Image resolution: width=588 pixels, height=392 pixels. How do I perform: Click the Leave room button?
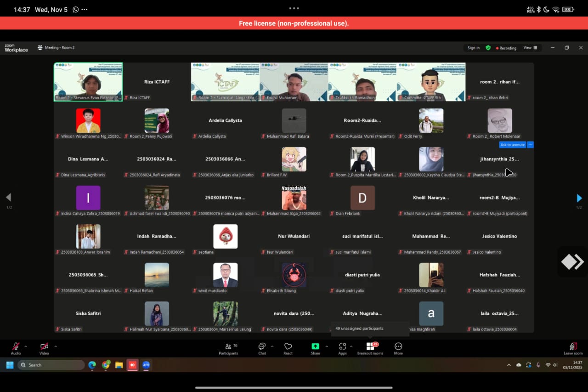tap(573, 349)
